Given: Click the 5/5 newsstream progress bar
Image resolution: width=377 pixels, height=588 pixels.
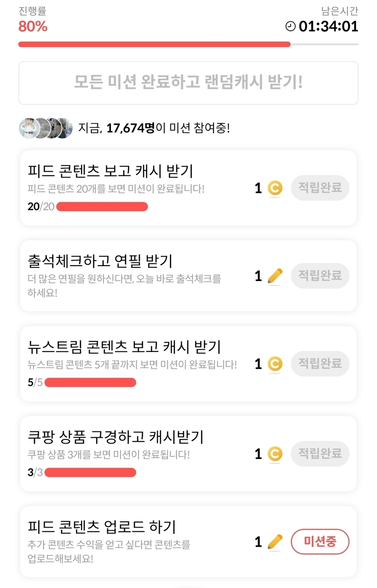Looking at the screenshot, I should coord(90,382).
